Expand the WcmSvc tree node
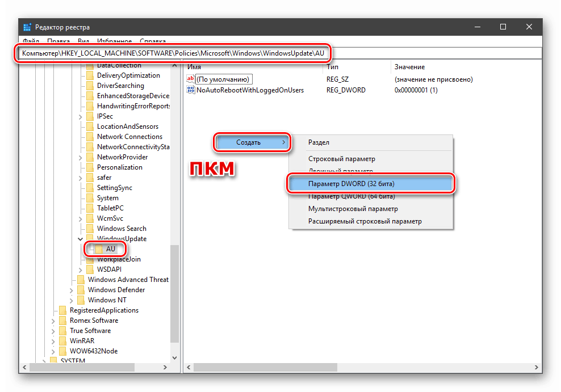 [81, 218]
